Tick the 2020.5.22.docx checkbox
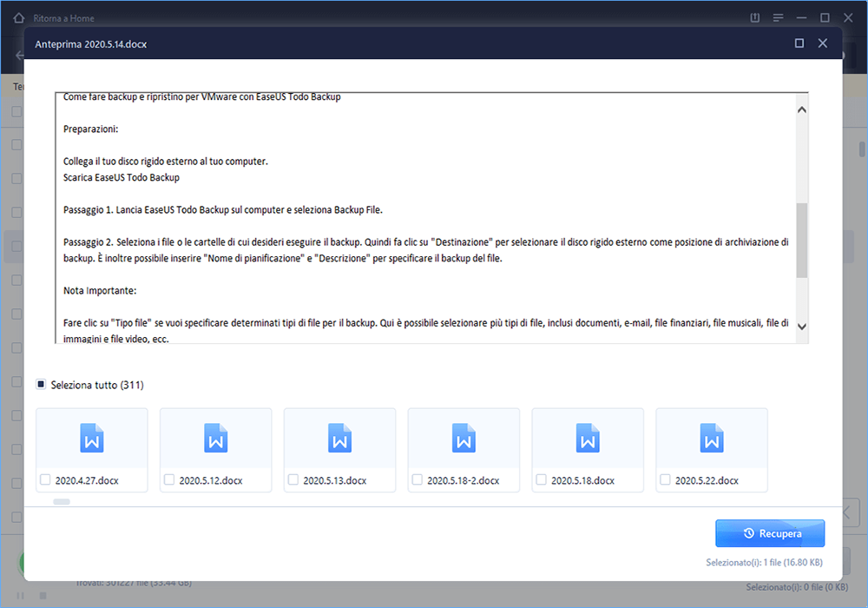Image resolution: width=868 pixels, height=608 pixels. pyautogui.click(x=666, y=479)
